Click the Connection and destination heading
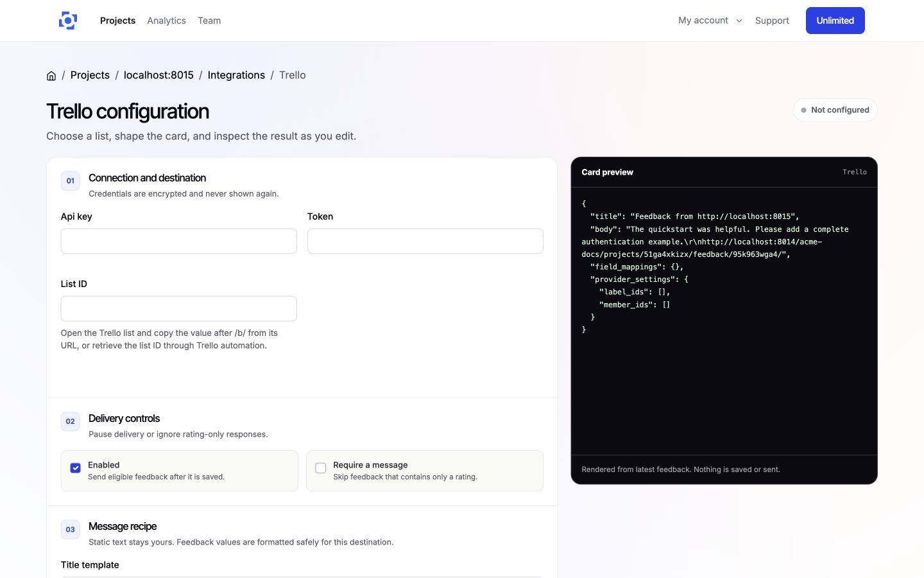 (147, 178)
